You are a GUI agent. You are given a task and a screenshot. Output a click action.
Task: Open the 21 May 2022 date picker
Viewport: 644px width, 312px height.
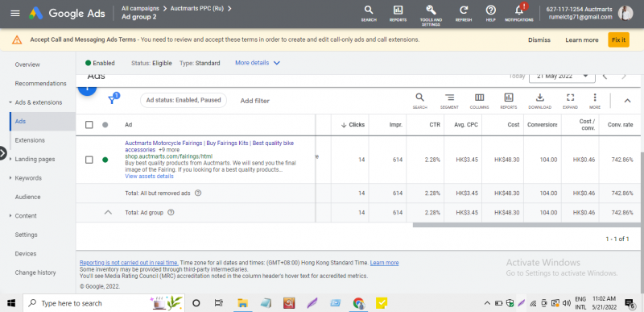click(562, 77)
